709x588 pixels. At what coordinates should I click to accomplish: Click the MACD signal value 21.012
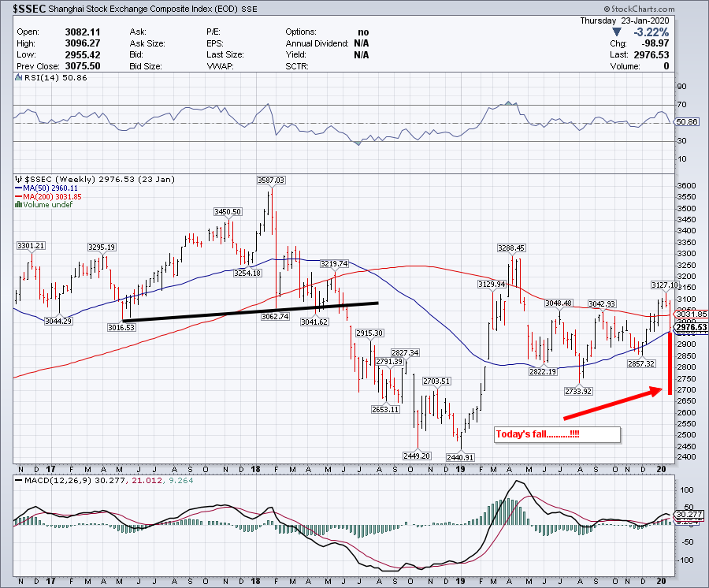pos(147,480)
